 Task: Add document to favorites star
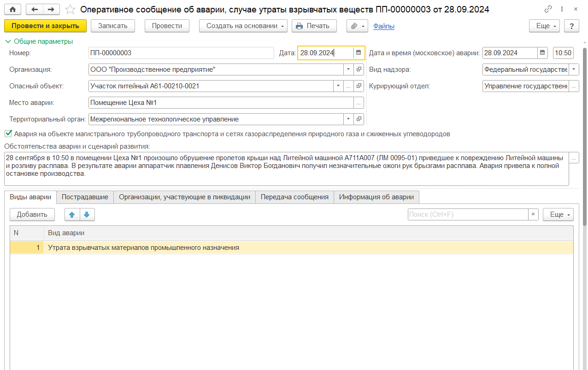[70, 9]
